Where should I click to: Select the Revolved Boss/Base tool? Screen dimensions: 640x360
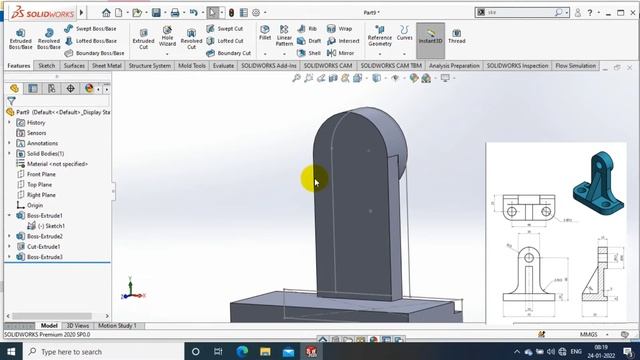[x=49, y=38]
